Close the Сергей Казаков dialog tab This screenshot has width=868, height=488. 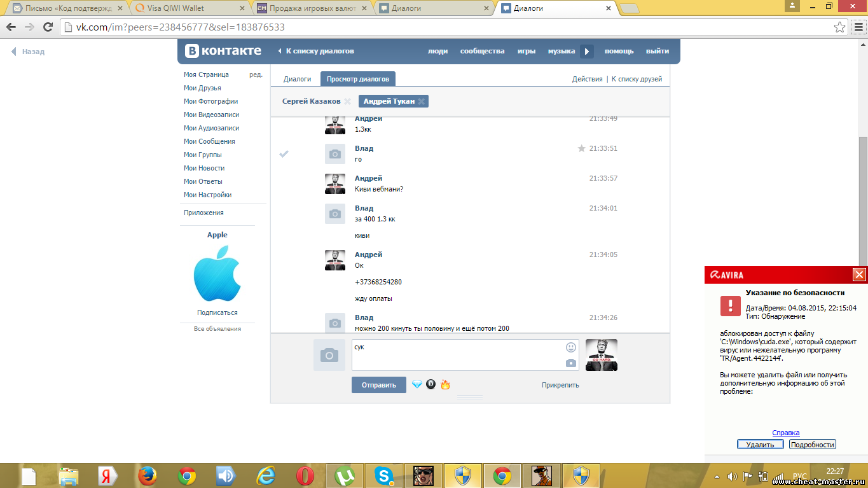click(x=347, y=101)
